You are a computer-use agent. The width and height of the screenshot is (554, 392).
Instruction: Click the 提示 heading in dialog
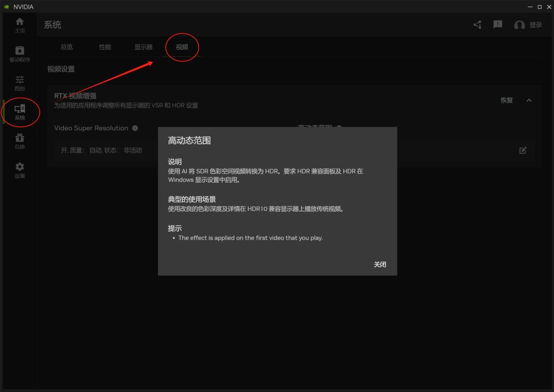pos(175,228)
